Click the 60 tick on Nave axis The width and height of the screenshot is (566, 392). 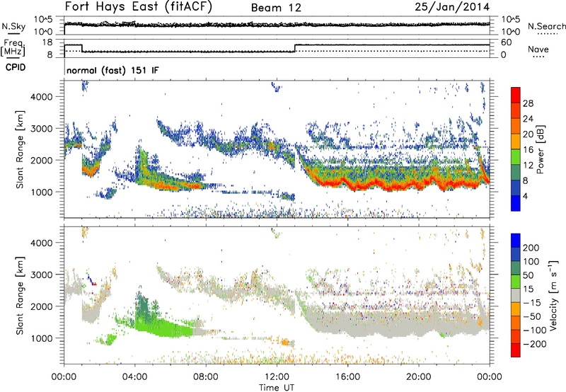(x=507, y=42)
